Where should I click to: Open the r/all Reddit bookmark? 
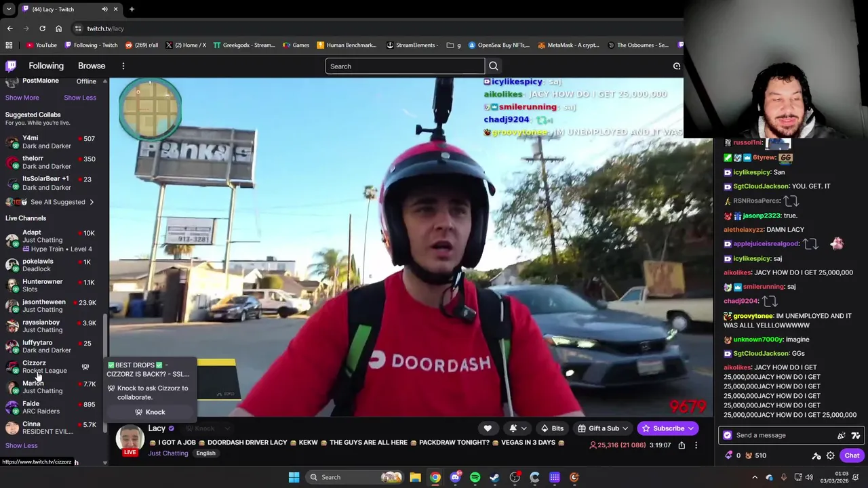coord(142,45)
